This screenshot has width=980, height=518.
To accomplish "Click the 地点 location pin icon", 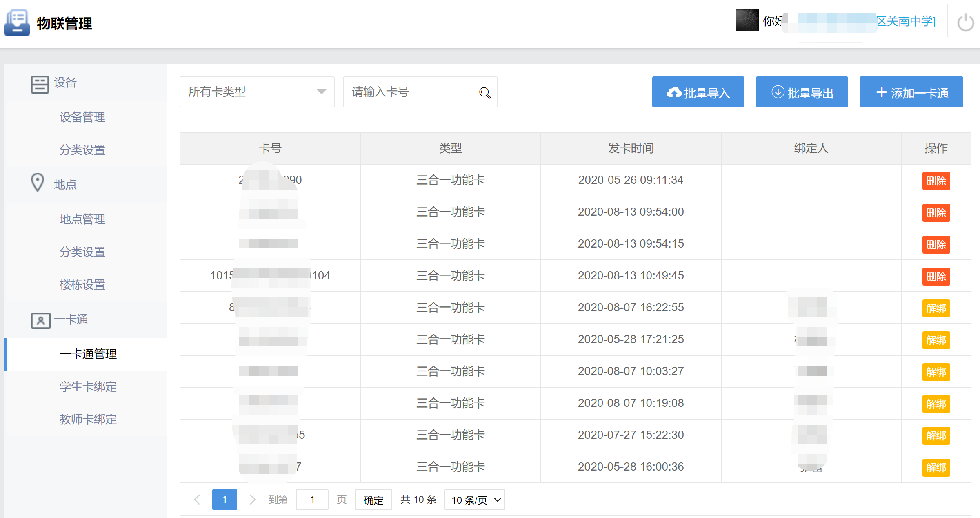I will coord(38,183).
